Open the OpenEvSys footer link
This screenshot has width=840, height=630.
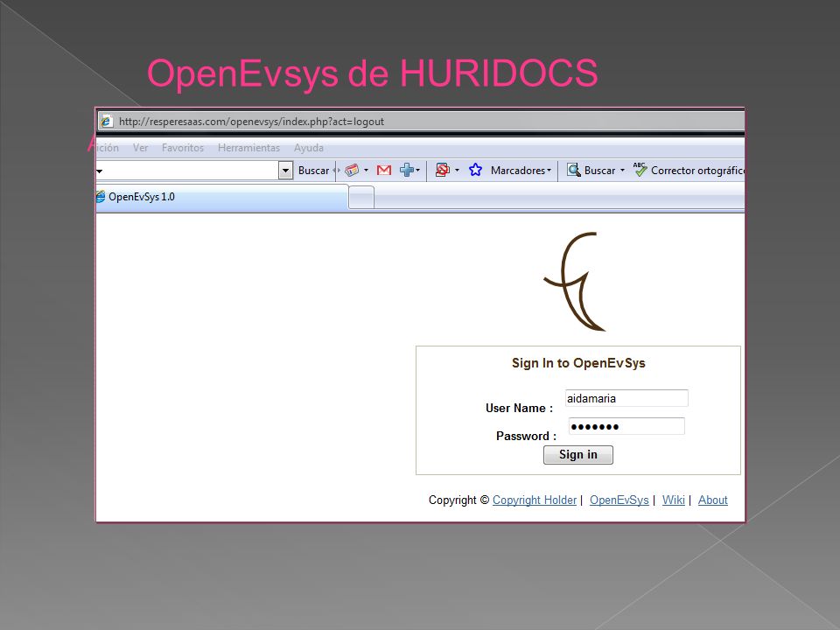(619, 500)
